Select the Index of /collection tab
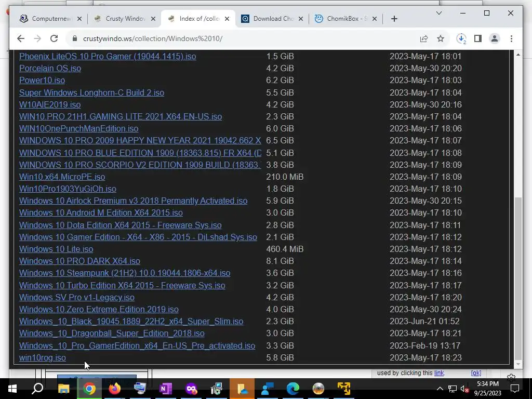Image resolution: width=532 pixels, height=399 pixels. click(x=199, y=19)
